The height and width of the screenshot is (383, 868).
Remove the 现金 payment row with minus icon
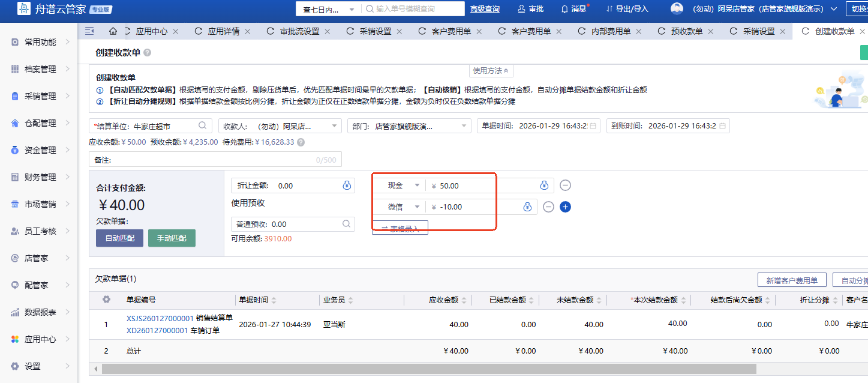pyautogui.click(x=565, y=185)
